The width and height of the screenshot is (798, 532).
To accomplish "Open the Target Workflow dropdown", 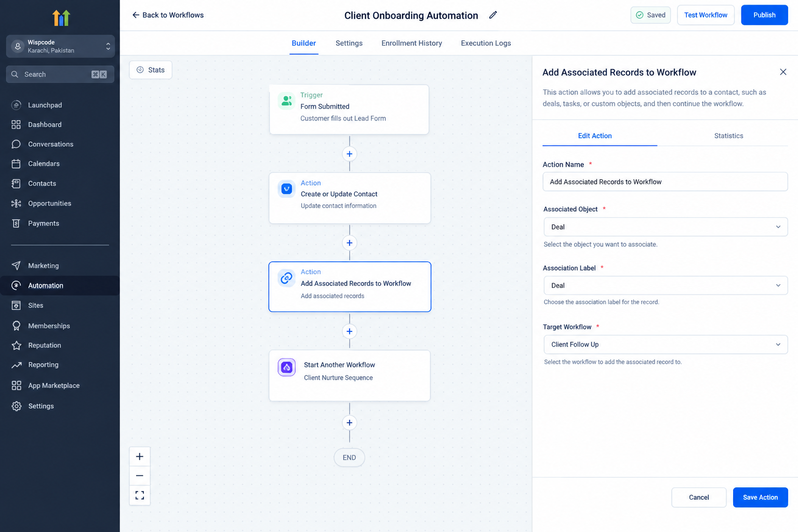I will pos(666,344).
